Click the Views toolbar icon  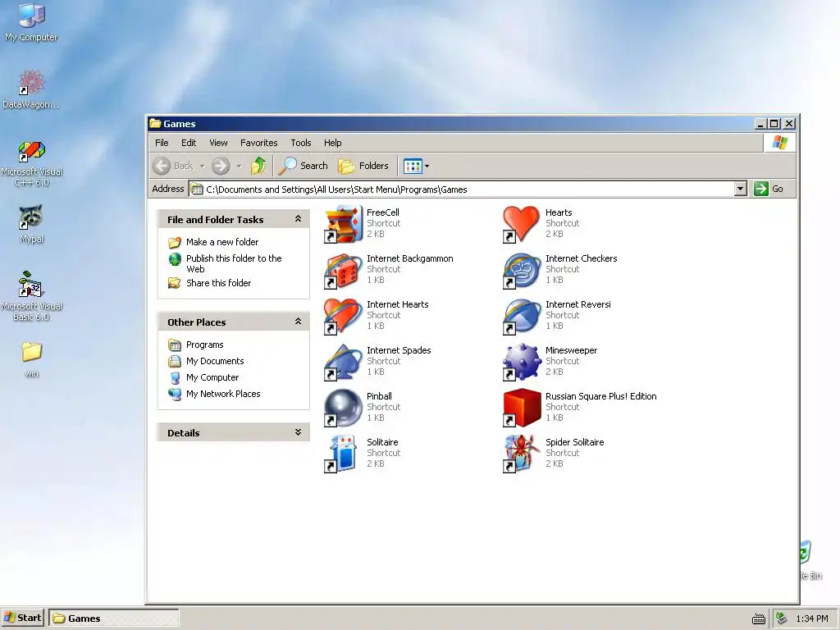tap(413, 166)
